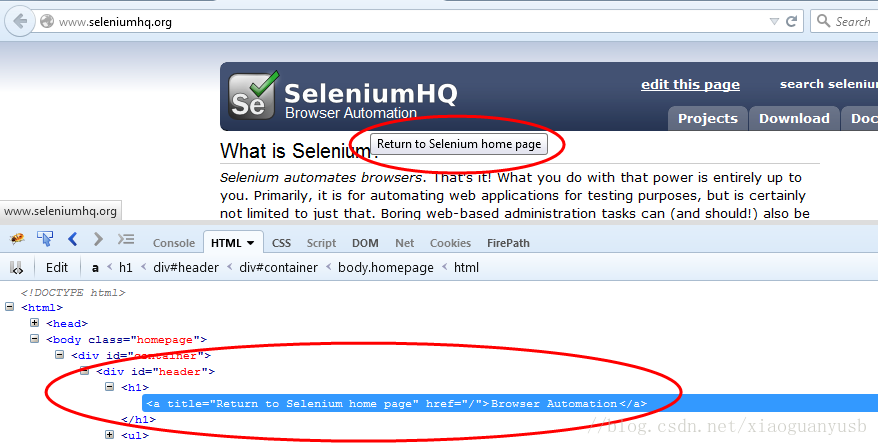Select div#header in the breadcrumb path
878x446 pixels.
tap(186, 267)
